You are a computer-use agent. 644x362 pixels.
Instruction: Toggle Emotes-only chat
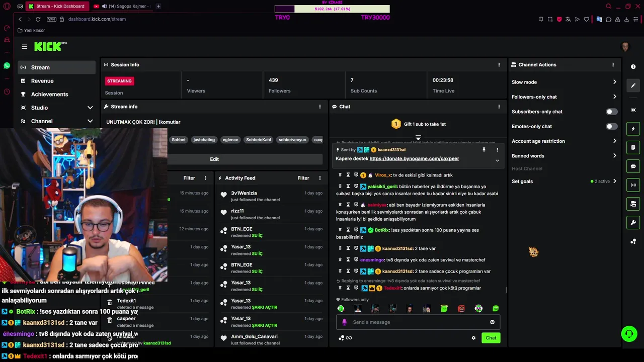[x=611, y=126]
